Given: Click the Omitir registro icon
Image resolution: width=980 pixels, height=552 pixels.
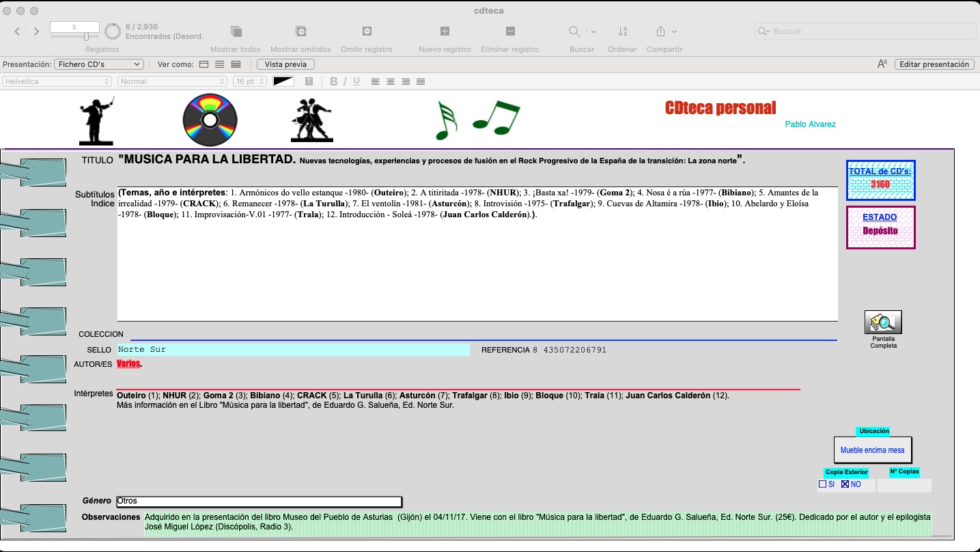Looking at the screenshot, I should click(367, 31).
